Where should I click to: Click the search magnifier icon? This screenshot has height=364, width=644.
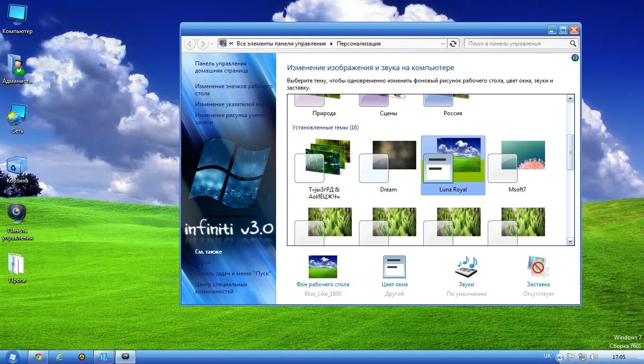[x=573, y=44]
